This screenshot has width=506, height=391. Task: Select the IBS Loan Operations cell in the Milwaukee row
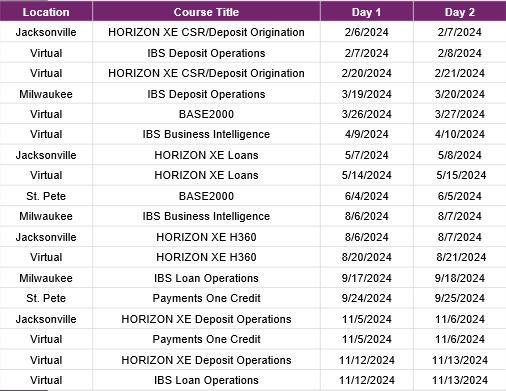tap(206, 278)
